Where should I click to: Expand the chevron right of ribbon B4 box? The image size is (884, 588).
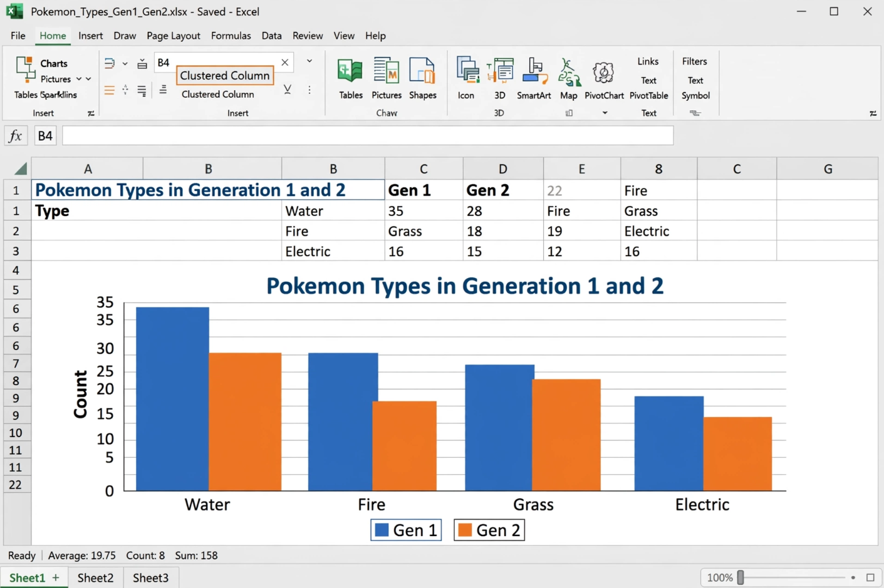coord(309,61)
